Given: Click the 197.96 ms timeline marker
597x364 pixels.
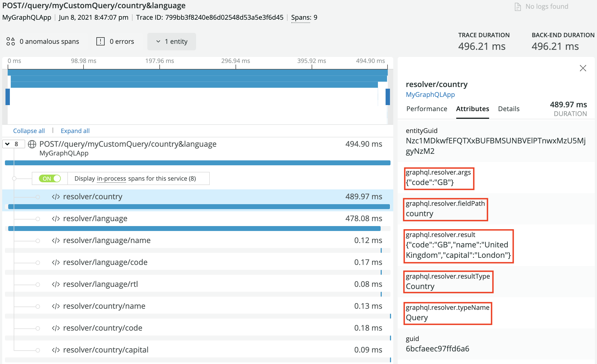Looking at the screenshot, I should (x=160, y=61).
